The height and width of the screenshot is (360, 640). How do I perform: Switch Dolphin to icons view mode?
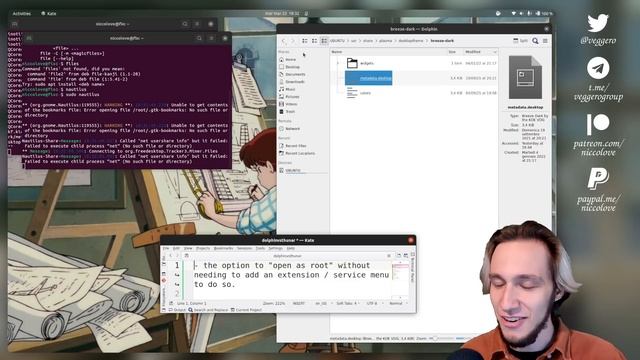click(305, 41)
